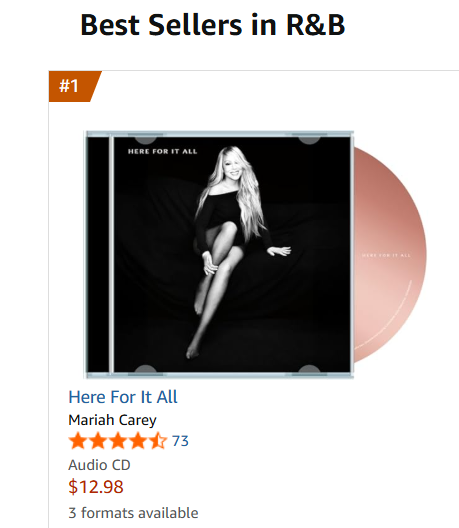Click the Best Sellers in R&B heading
Screen dimensions: 459x528
click(213, 25)
